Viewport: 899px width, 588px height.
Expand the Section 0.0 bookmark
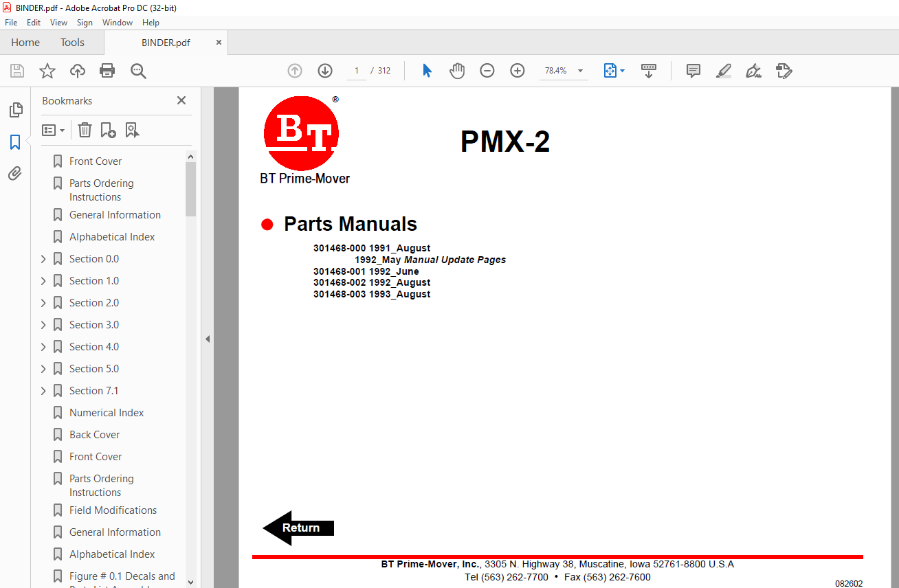[43, 259]
